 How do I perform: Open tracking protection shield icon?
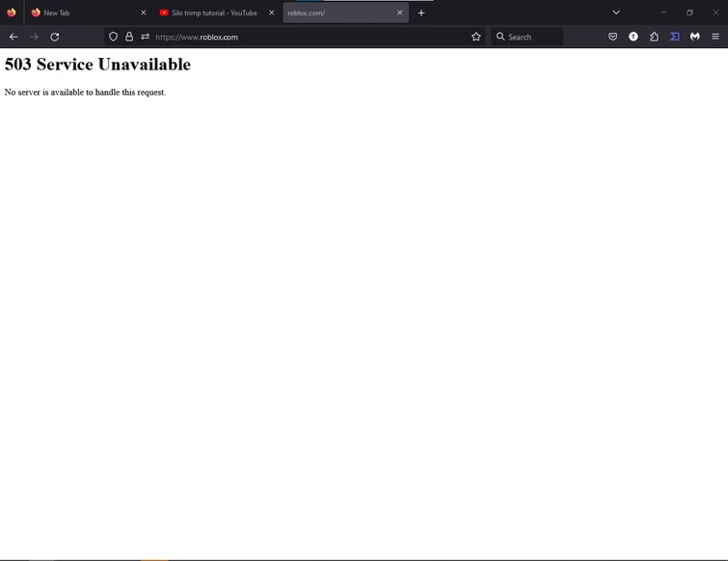(113, 37)
